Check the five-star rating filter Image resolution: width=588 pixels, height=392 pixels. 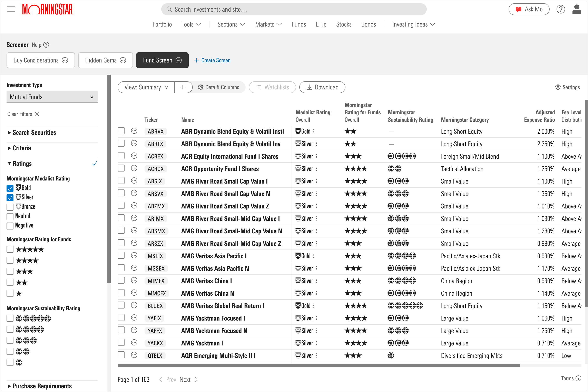pos(10,249)
